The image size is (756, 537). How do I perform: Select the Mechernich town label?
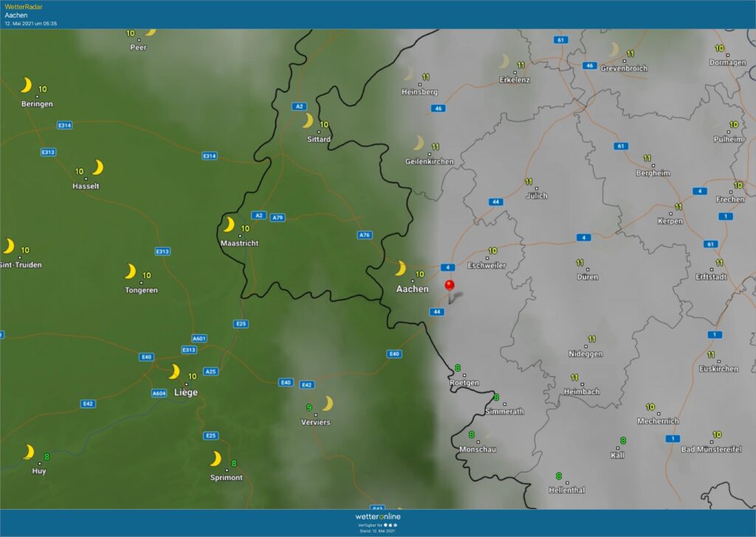tap(658, 421)
